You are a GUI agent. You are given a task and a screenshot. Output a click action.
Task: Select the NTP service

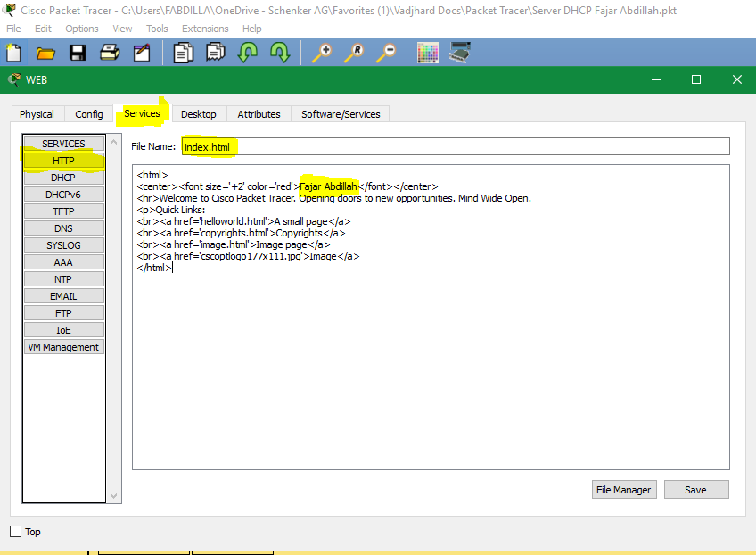(63, 279)
